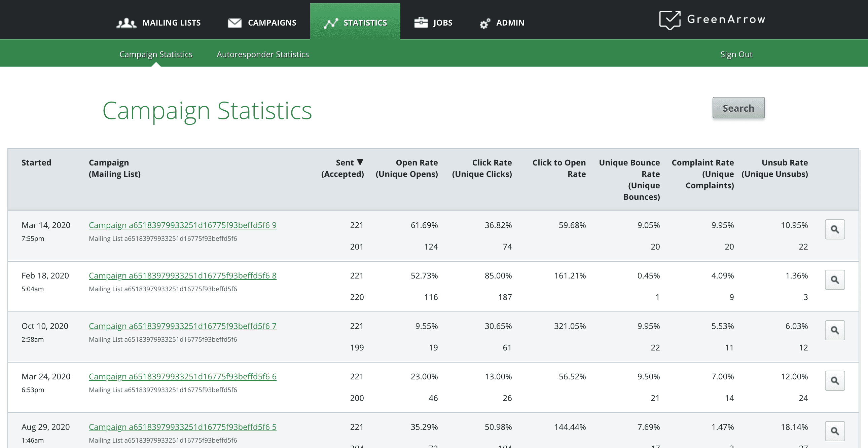Click the Admin gears icon

[484, 23]
